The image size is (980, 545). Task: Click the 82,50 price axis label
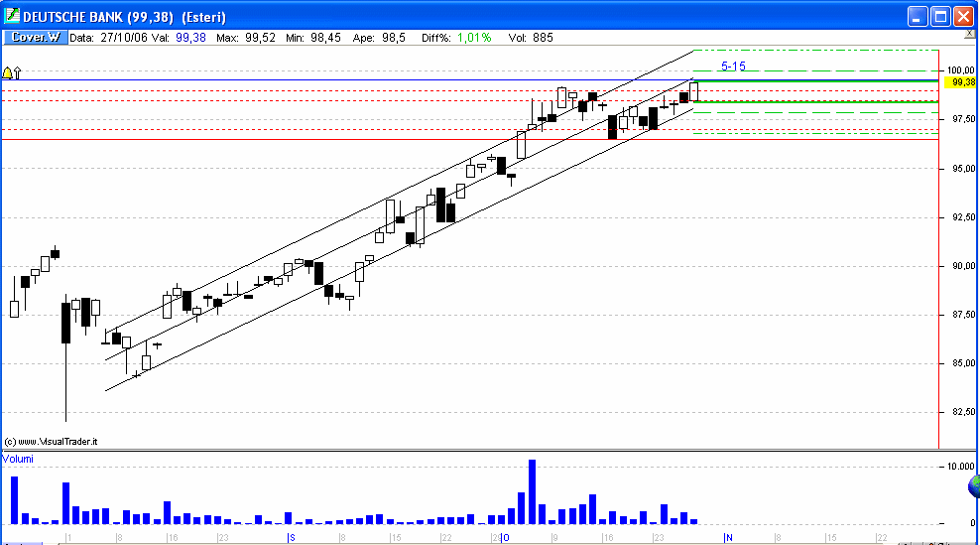click(963, 412)
